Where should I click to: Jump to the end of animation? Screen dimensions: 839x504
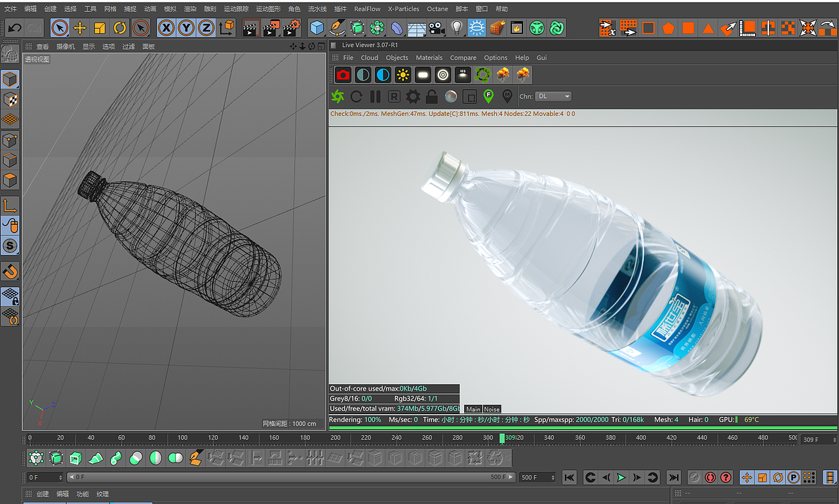[673, 478]
